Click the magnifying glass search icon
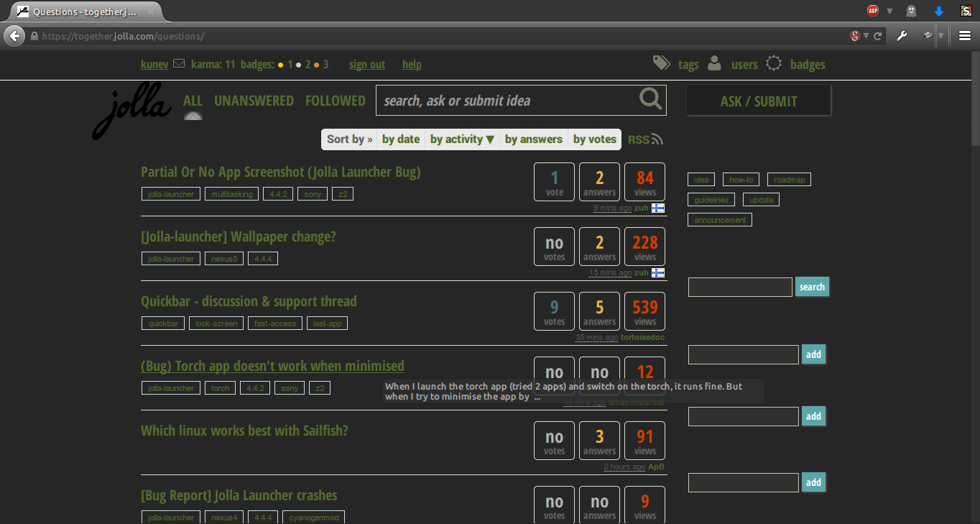The image size is (980, 524). (x=651, y=99)
